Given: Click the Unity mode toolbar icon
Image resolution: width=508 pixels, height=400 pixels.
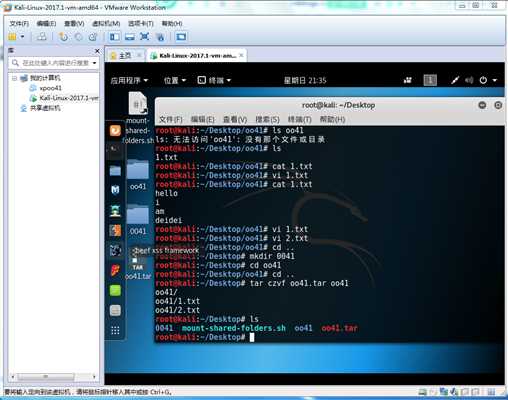Looking at the screenshot, I should coord(160,37).
